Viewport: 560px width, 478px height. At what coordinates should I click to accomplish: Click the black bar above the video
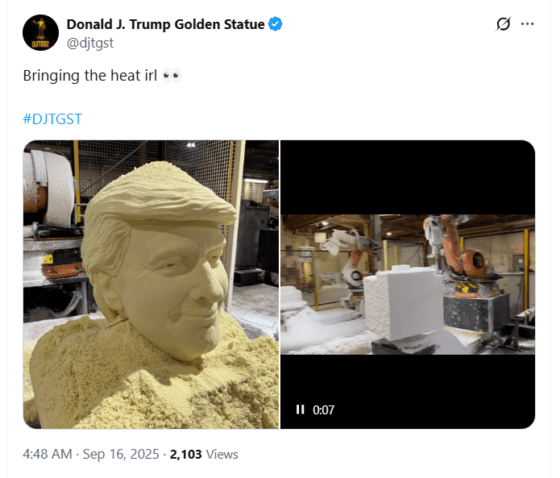tap(408, 177)
